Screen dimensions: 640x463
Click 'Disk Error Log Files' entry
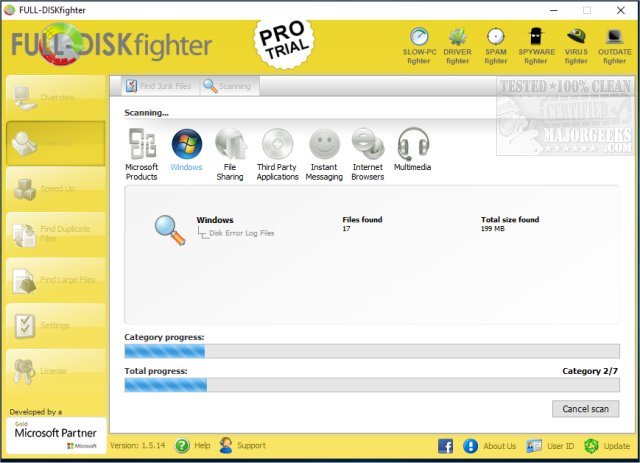click(x=242, y=233)
